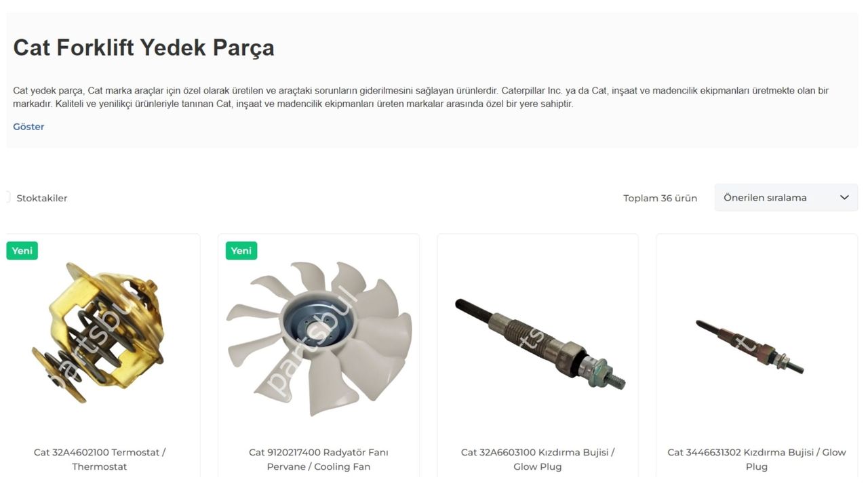Click the Cat 32A4602100 Termostat title link
The height and width of the screenshot is (488, 868).
[100, 460]
